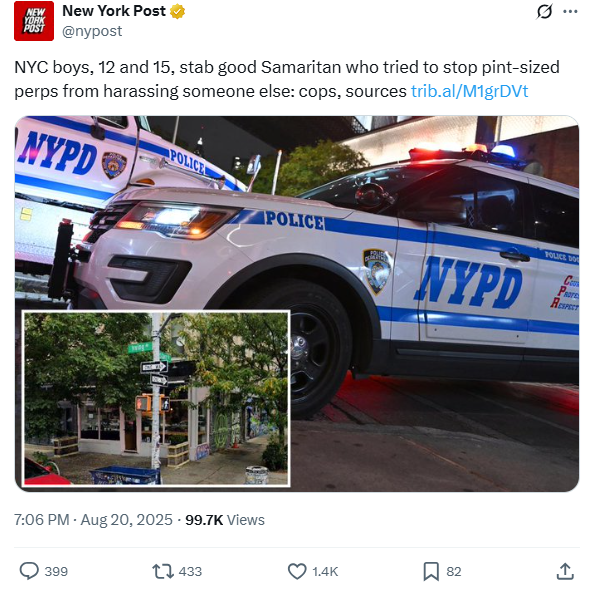Screen dimensions: 600x593
Task: Open the trib.al/M1grDVt article link
Action: pyautogui.click(x=470, y=91)
